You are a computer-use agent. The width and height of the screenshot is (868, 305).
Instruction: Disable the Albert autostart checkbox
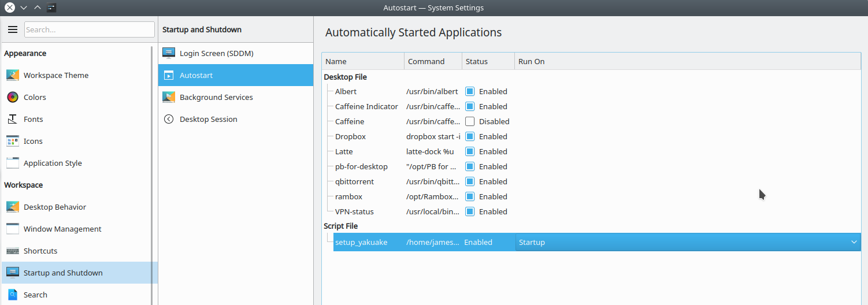pyautogui.click(x=470, y=91)
